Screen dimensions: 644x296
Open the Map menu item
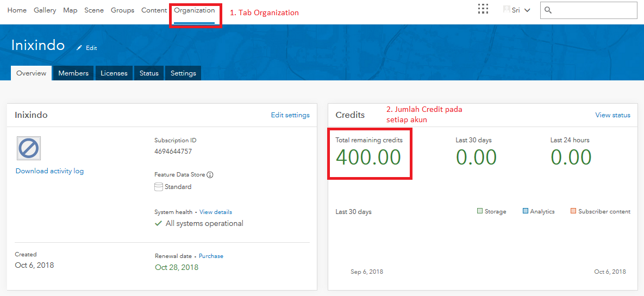(70, 10)
